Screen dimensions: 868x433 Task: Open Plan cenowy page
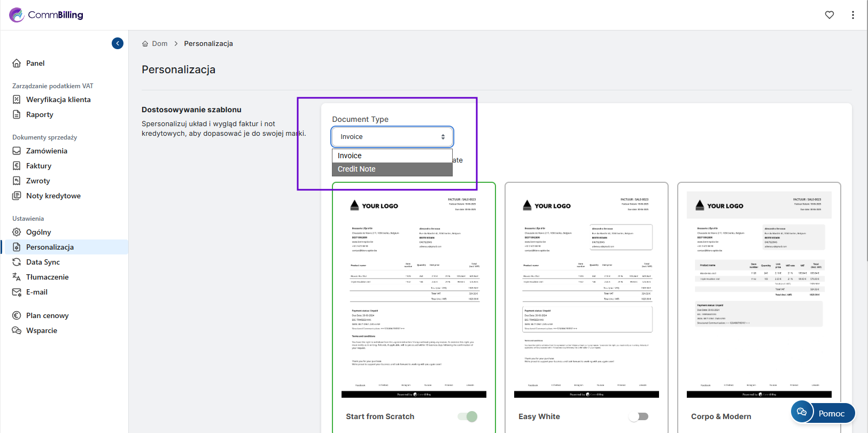tap(47, 315)
